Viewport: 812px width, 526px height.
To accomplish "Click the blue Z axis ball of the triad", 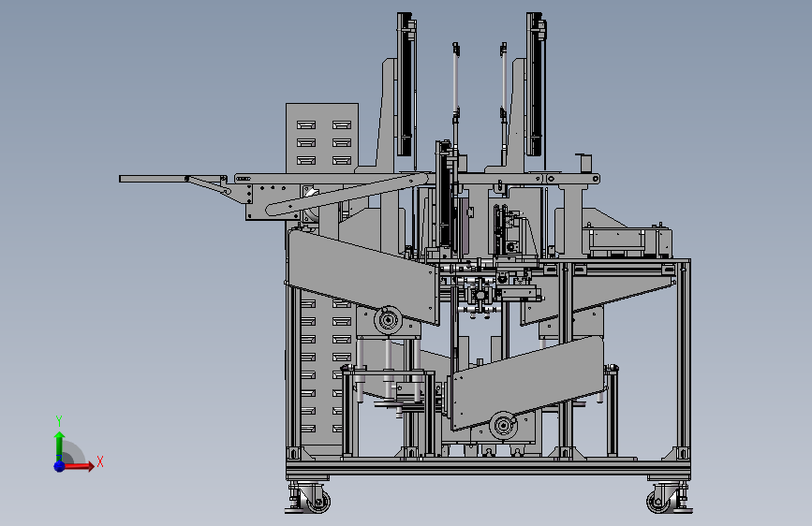I will 60,466.
